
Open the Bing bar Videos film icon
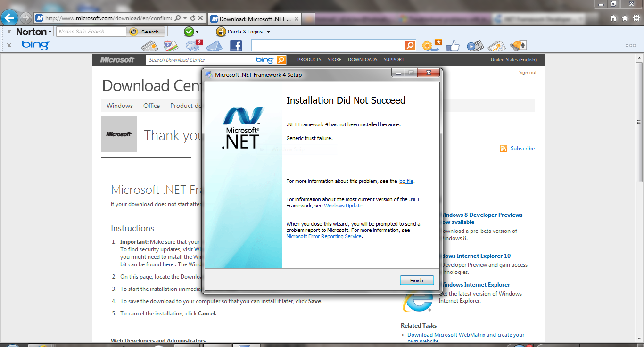tap(475, 46)
